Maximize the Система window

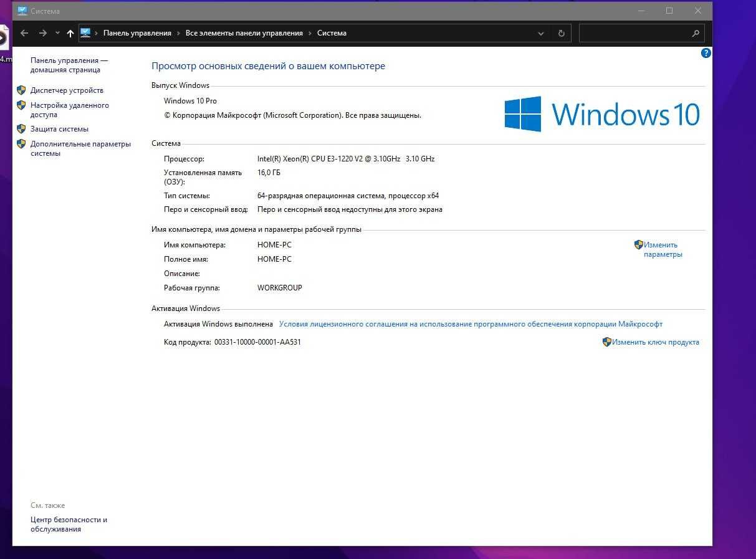669,11
